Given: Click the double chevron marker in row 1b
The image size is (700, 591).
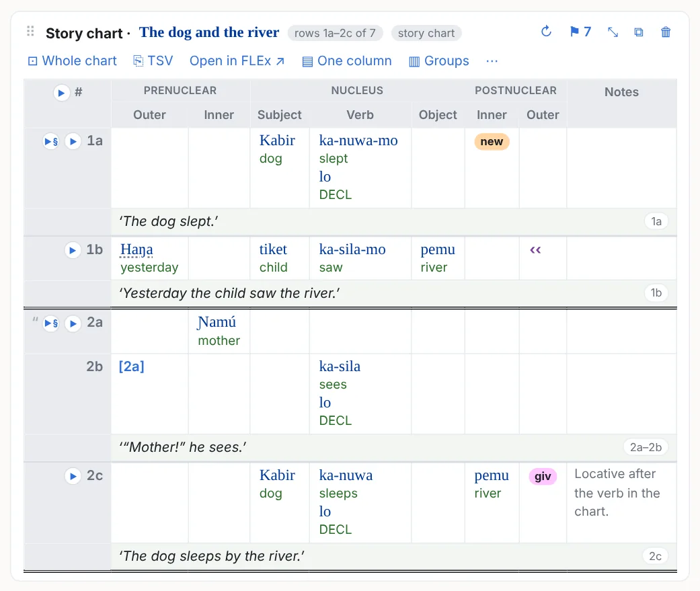Looking at the screenshot, I should click(535, 250).
